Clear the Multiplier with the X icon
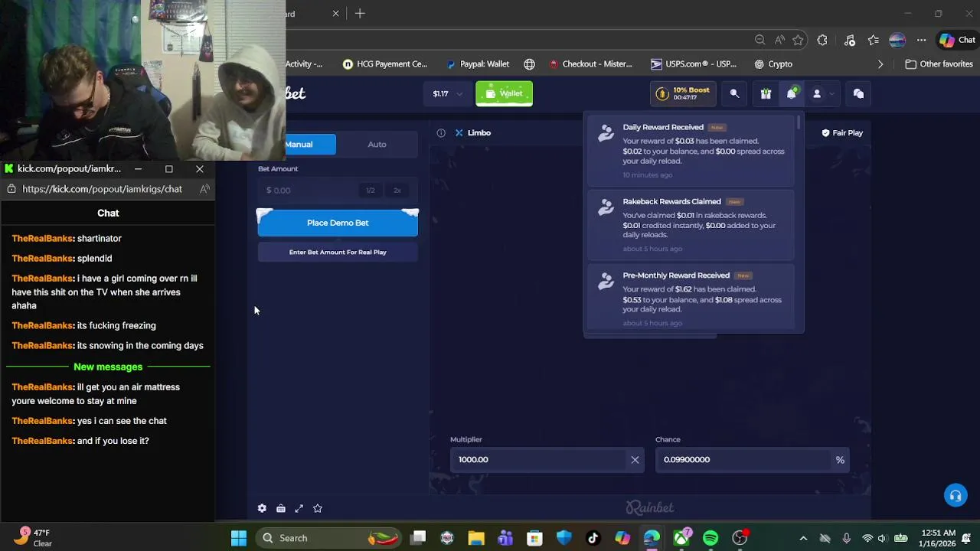 pyautogui.click(x=635, y=459)
